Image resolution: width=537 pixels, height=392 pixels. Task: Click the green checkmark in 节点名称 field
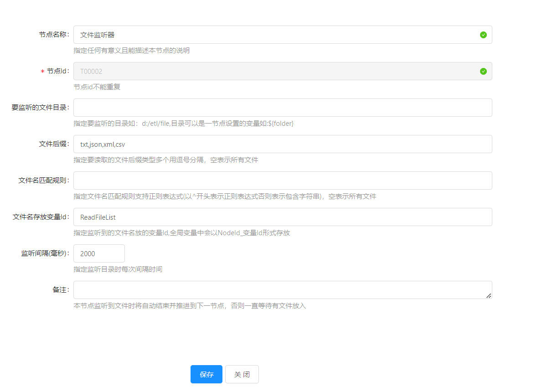click(x=483, y=35)
